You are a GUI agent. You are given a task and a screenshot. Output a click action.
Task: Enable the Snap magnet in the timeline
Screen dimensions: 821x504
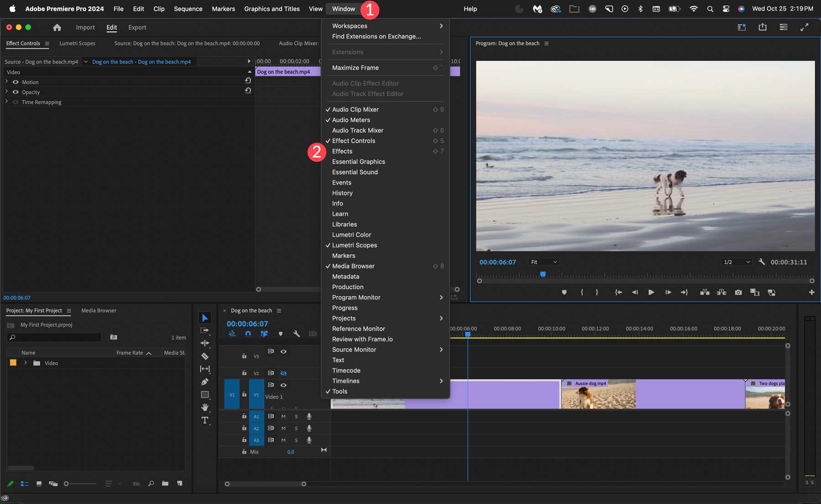248,334
